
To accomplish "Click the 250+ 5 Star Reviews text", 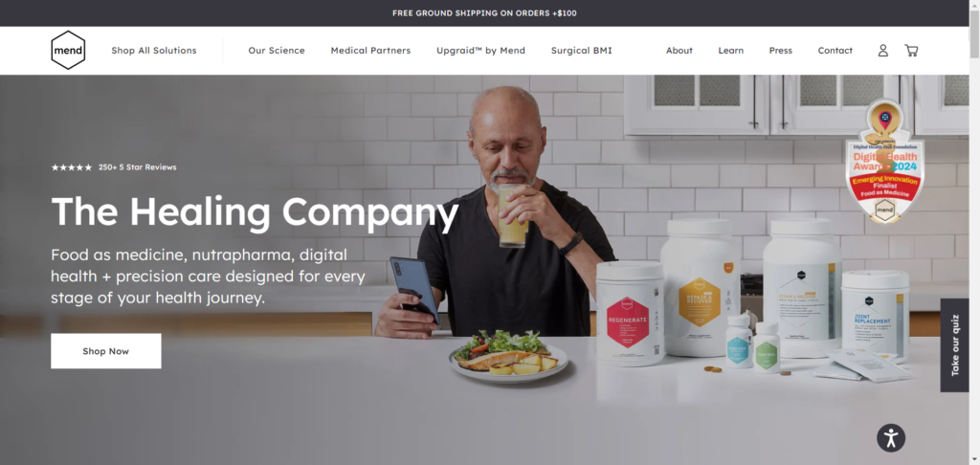I will 138,167.
